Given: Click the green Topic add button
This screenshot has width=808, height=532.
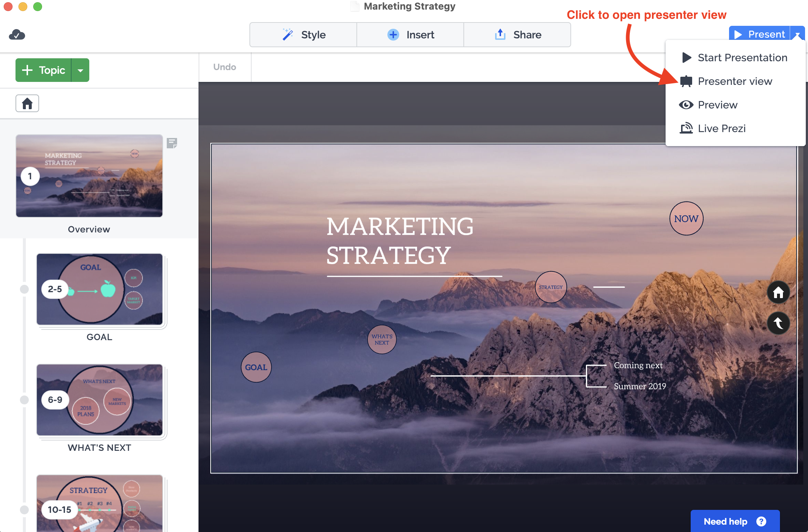Looking at the screenshot, I should (44, 70).
